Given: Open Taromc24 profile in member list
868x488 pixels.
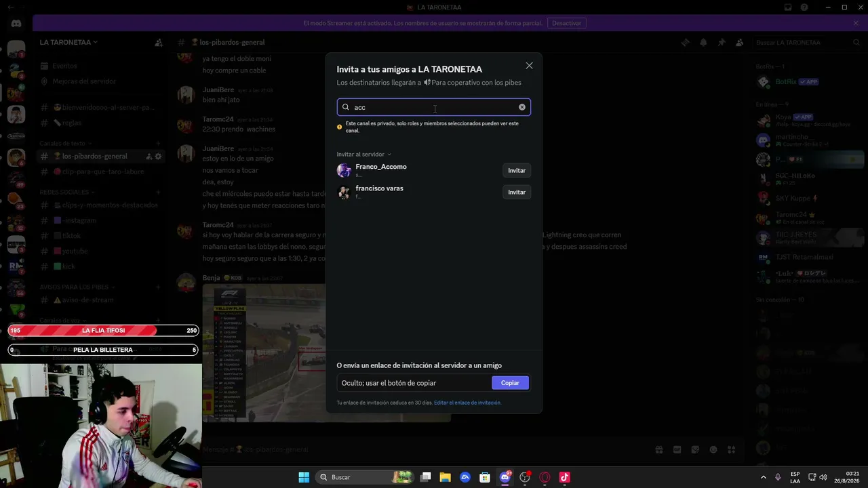Looking at the screenshot, I should click(808, 218).
